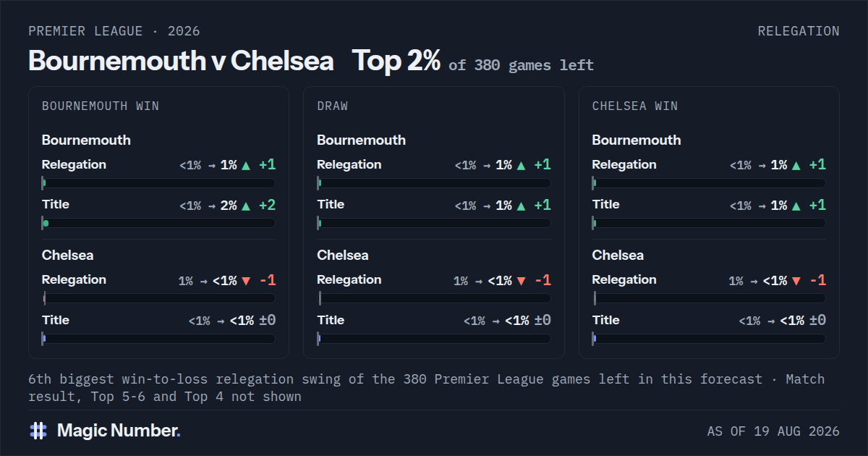Click red down arrow in Bournemouth Win Chelsea Relegation
This screenshot has height=456, width=868.
click(x=246, y=281)
